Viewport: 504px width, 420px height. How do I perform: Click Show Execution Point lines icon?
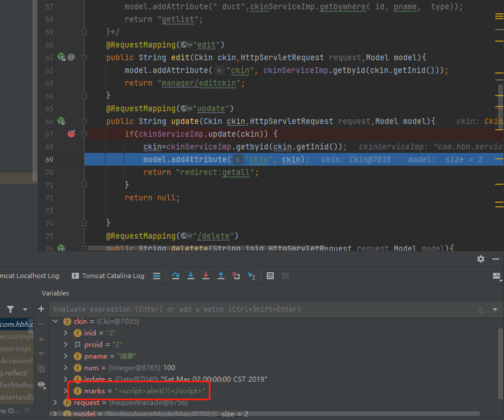click(x=157, y=276)
